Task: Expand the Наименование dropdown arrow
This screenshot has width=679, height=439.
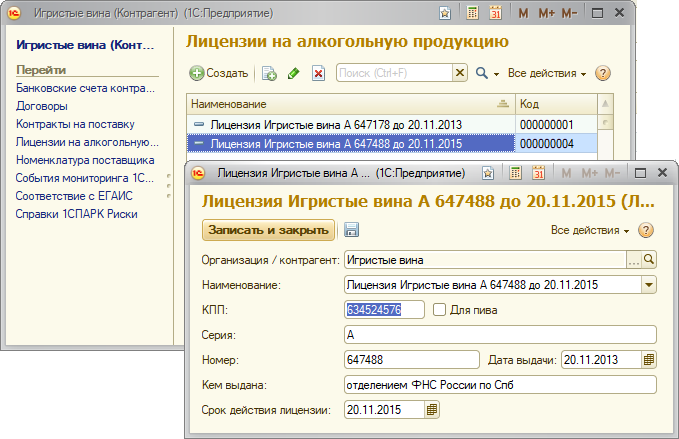Action: pos(649,285)
